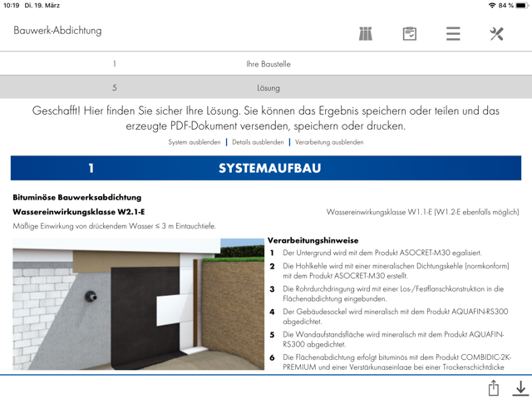This screenshot has width=532, height=399.
Task: Tap Bituminöse Bauwerksabdichtung heading
Action: 77,198
